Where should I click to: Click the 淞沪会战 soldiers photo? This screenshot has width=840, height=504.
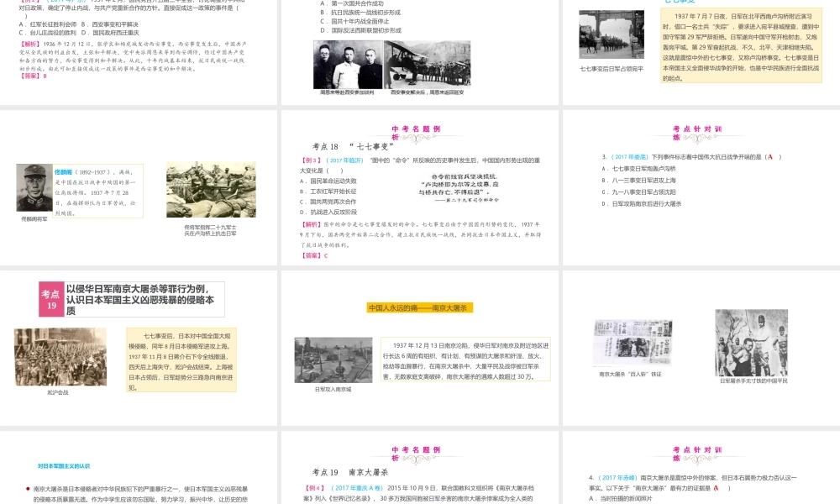point(60,357)
